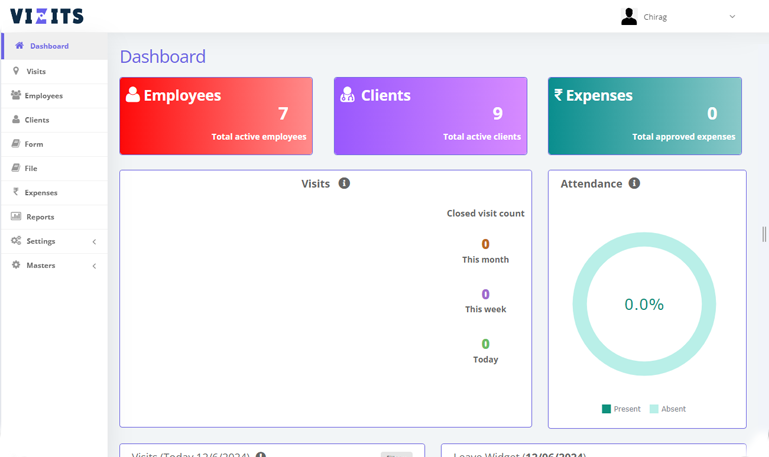Go to Employees in the sidebar
Viewport: 769px width, 457px height.
43,96
